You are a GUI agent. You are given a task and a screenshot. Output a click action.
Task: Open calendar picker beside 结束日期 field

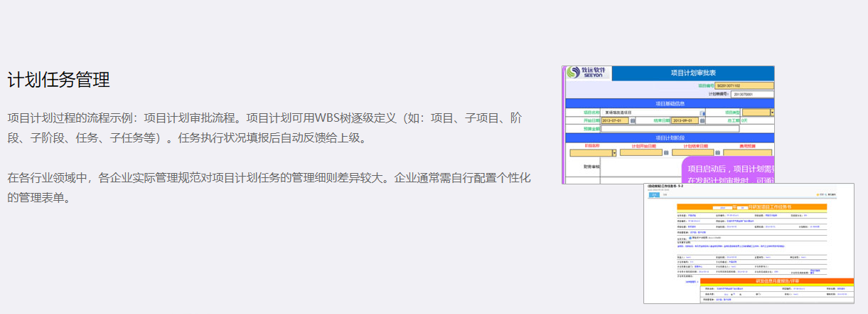coord(702,120)
